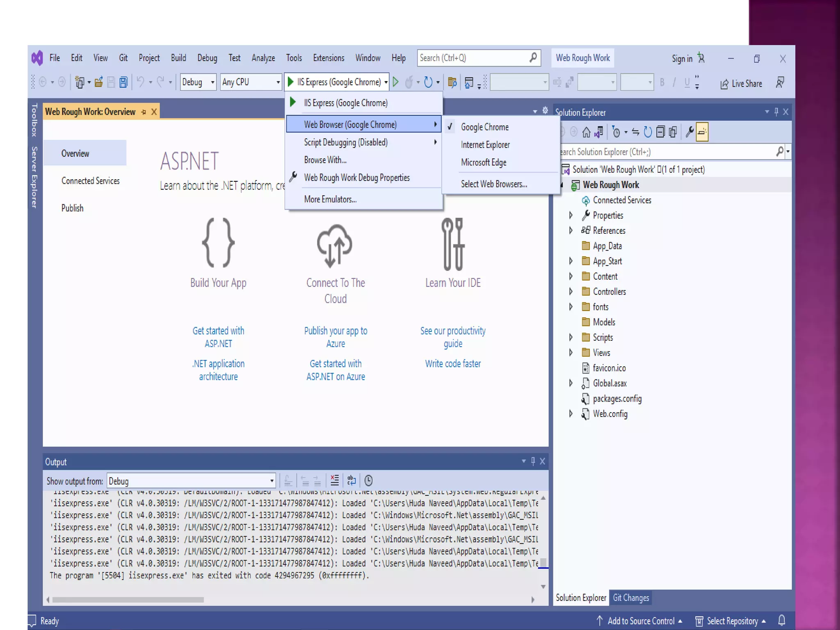Expand the References node
The image size is (840, 630).
571,231
